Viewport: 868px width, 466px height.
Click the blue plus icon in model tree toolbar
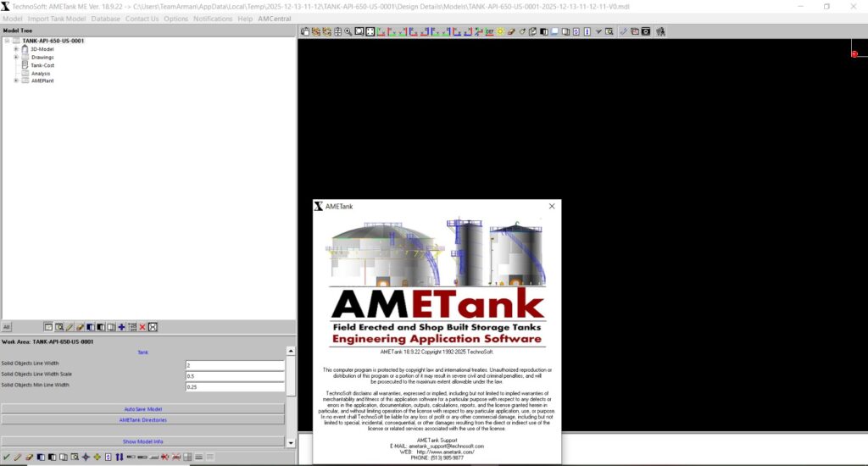[x=121, y=327]
